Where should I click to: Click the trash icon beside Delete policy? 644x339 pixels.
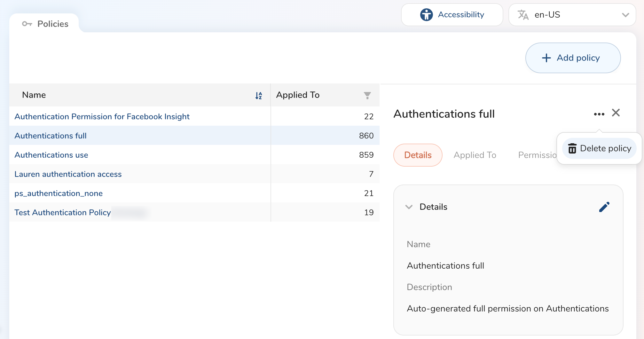pyautogui.click(x=572, y=148)
